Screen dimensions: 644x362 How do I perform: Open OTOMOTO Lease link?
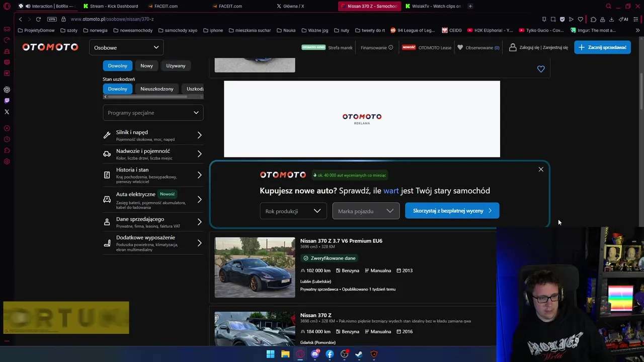pyautogui.click(x=435, y=47)
